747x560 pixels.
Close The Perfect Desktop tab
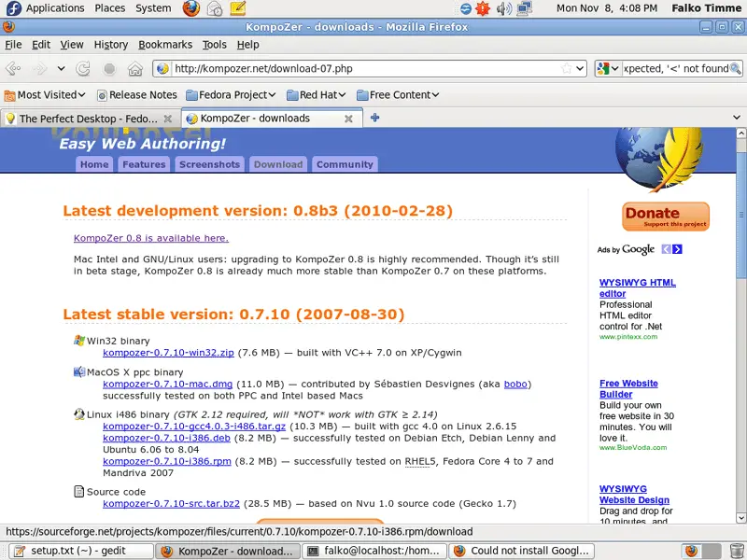[x=168, y=119]
